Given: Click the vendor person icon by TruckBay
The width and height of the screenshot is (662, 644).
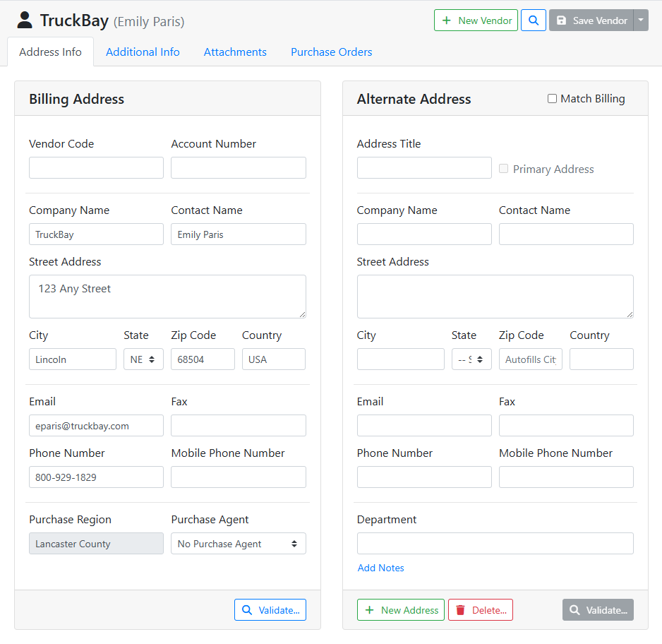Looking at the screenshot, I should click(x=25, y=20).
